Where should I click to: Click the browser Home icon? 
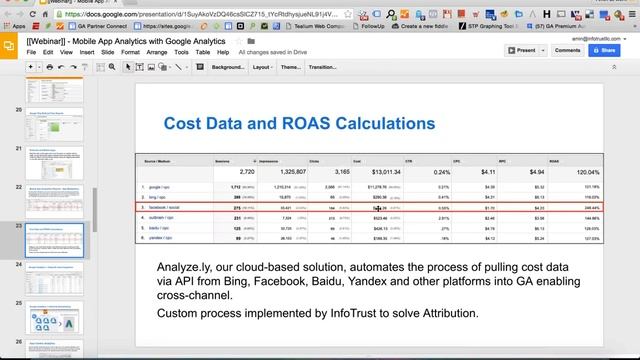point(45,14)
